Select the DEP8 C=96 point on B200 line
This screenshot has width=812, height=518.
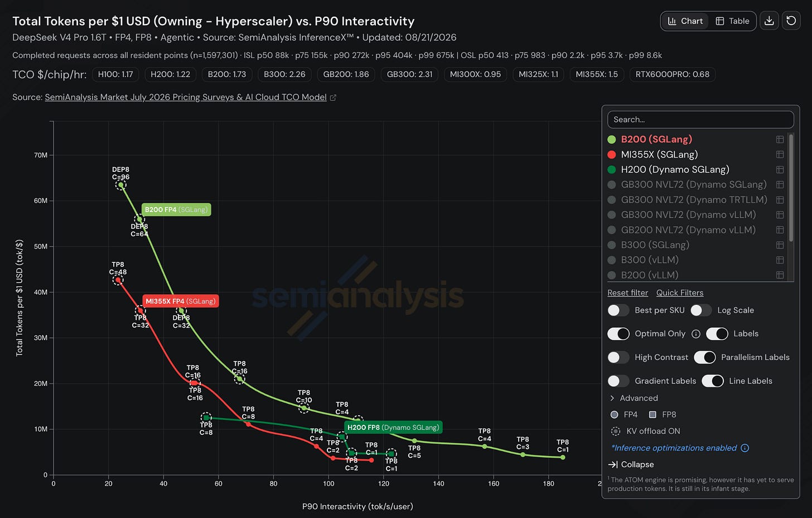coord(121,185)
